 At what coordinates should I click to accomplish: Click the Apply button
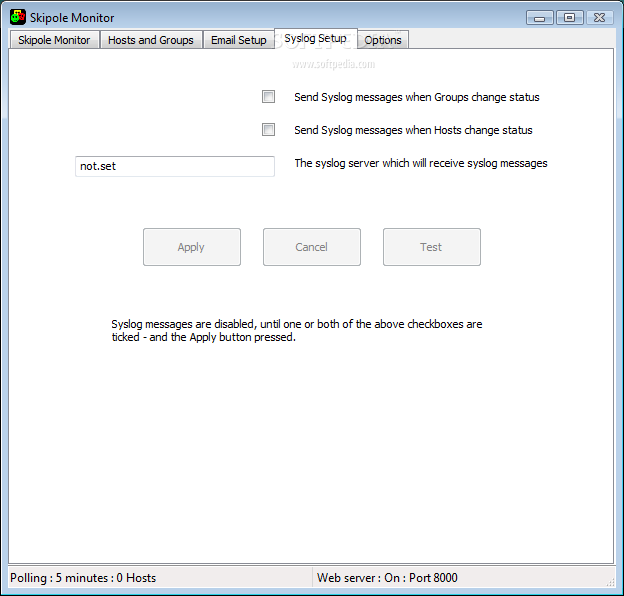[x=192, y=247]
